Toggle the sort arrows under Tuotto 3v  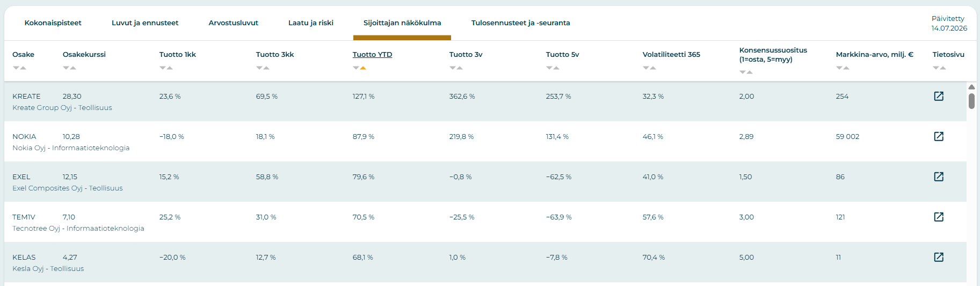click(456, 68)
